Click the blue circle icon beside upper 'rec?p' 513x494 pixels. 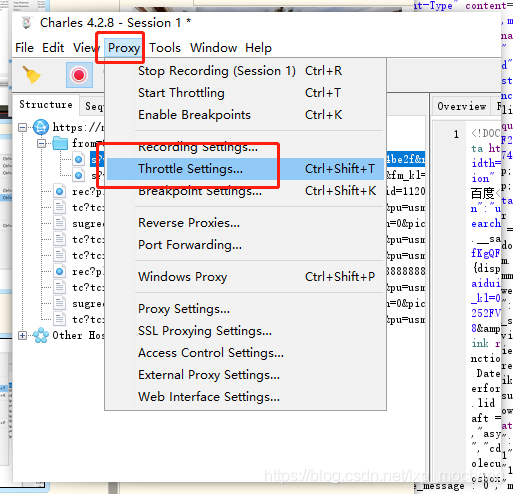pos(60,192)
